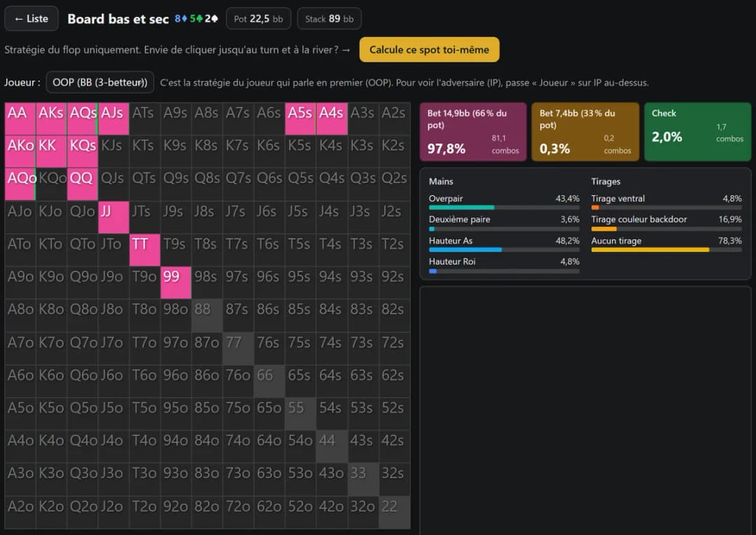This screenshot has width=756, height=535.
Task: Click the T9s hand cell
Action: click(x=176, y=250)
